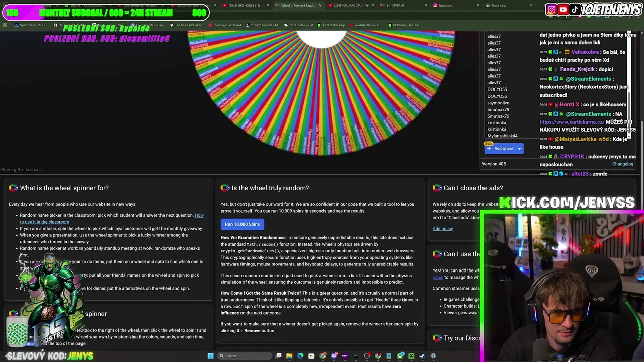Click the logo icon beside 'Try our Disc...' heading
The image size is (644, 362).
437,338
